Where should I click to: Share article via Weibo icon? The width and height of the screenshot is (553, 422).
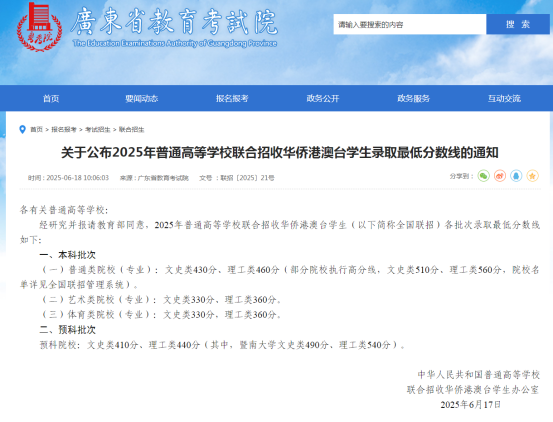pos(500,176)
